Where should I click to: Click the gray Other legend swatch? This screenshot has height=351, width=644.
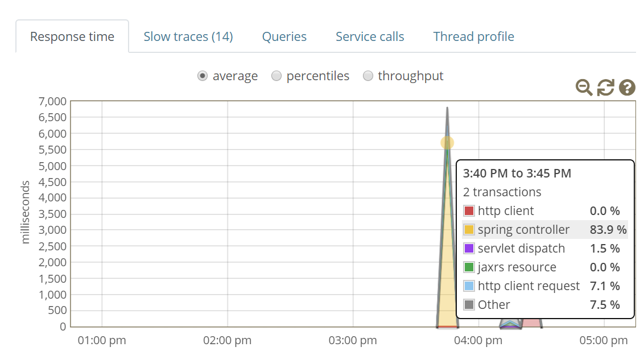(469, 304)
